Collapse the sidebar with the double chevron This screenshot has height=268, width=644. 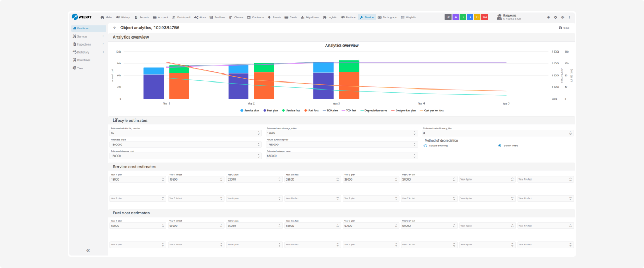88,250
